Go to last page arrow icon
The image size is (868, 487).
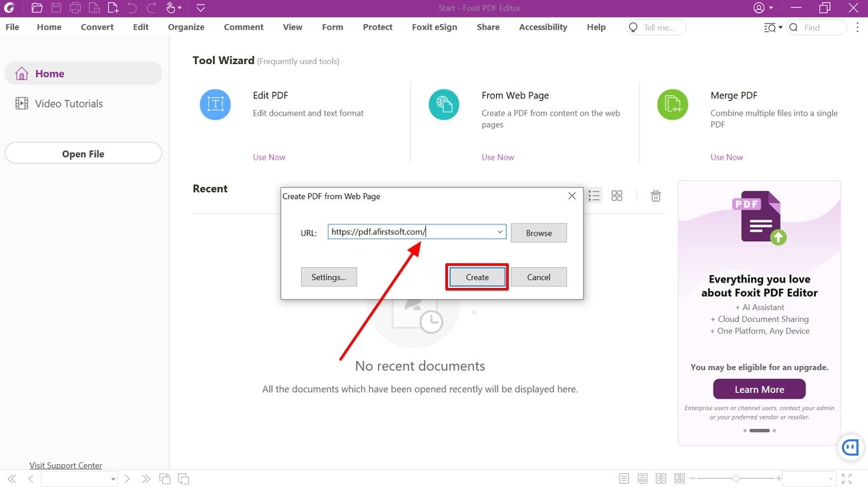click(146, 479)
